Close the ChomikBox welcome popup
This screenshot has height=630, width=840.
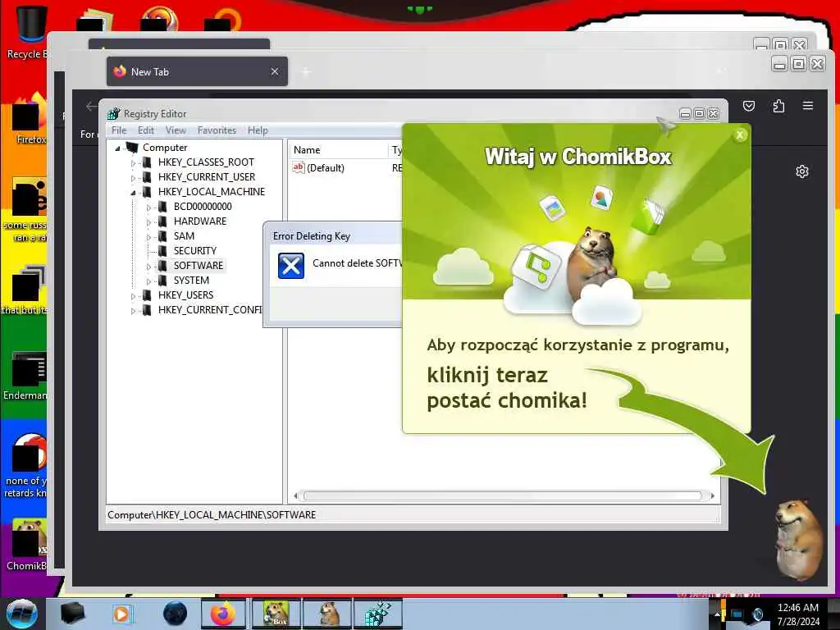click(740, 135)
